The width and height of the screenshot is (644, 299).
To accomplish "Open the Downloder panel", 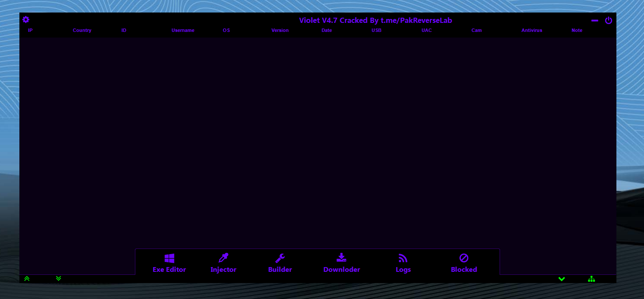I will click(x=341, y=263).
